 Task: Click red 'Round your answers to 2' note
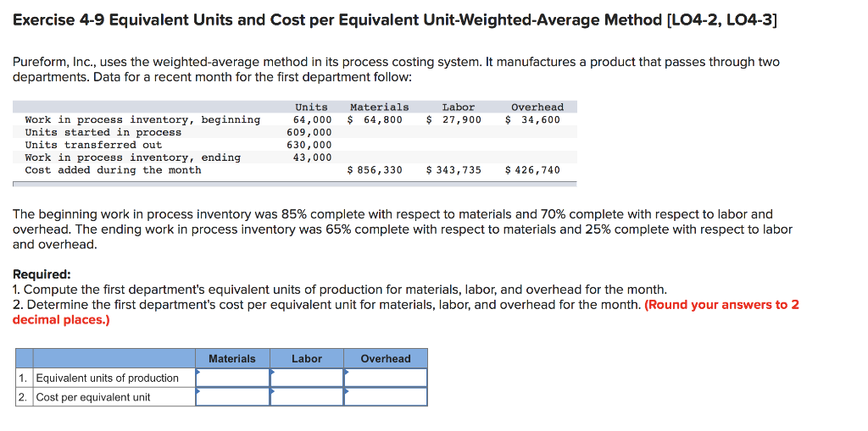pos(722,305)
